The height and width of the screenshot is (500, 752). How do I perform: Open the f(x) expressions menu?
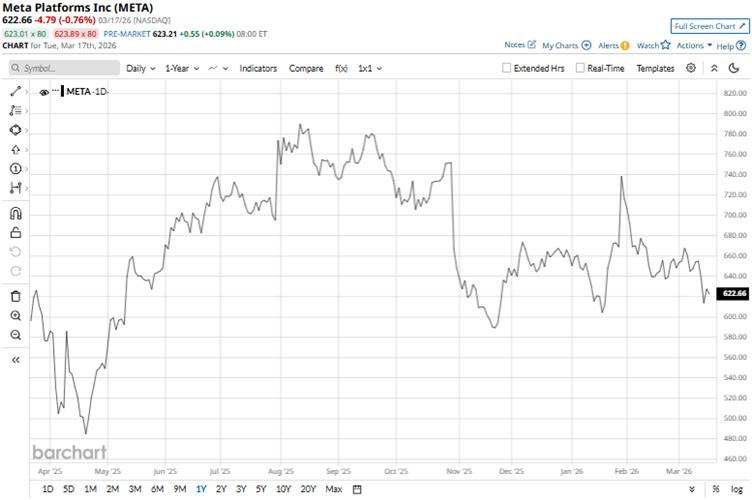[341, 69]
